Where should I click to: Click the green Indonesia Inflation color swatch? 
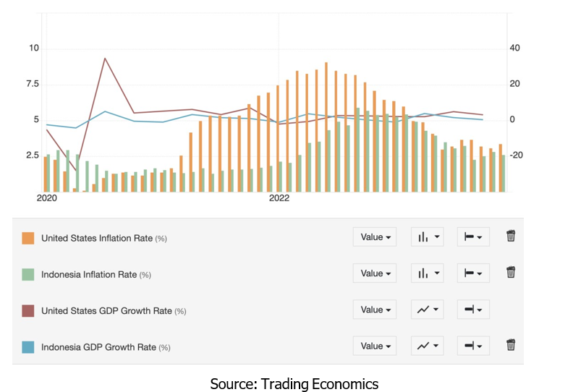28,274
